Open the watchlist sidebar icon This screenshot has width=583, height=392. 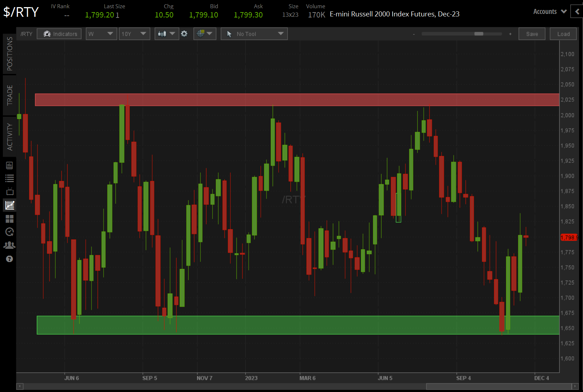9,179
